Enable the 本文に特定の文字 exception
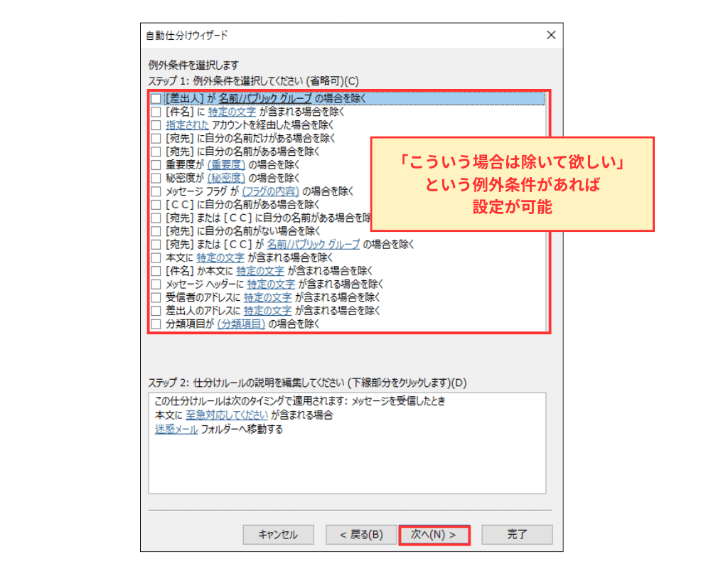 click(x=155, y=257)
